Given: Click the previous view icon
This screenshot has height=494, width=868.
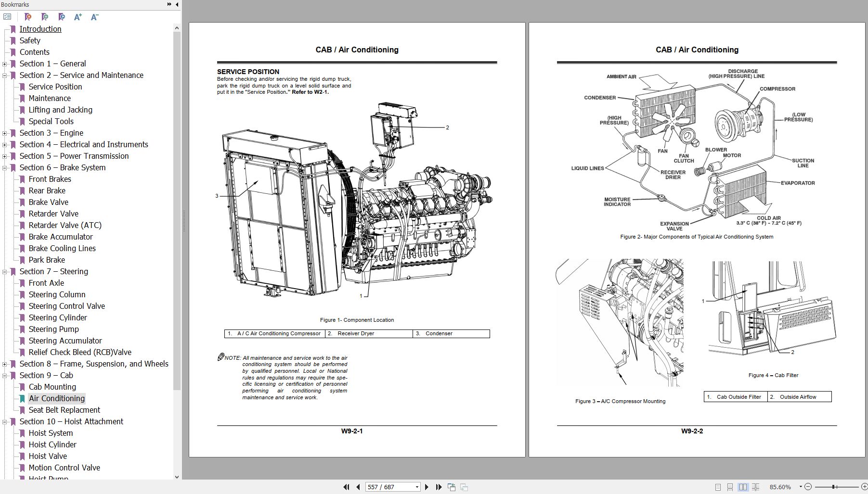Looking at the screenshot, I should [x=452, y=487].
